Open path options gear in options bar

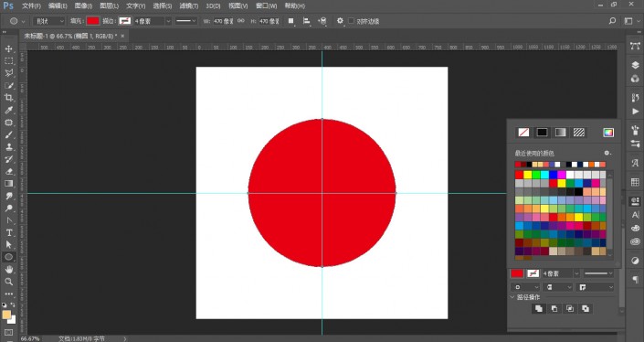pos(340,20)
